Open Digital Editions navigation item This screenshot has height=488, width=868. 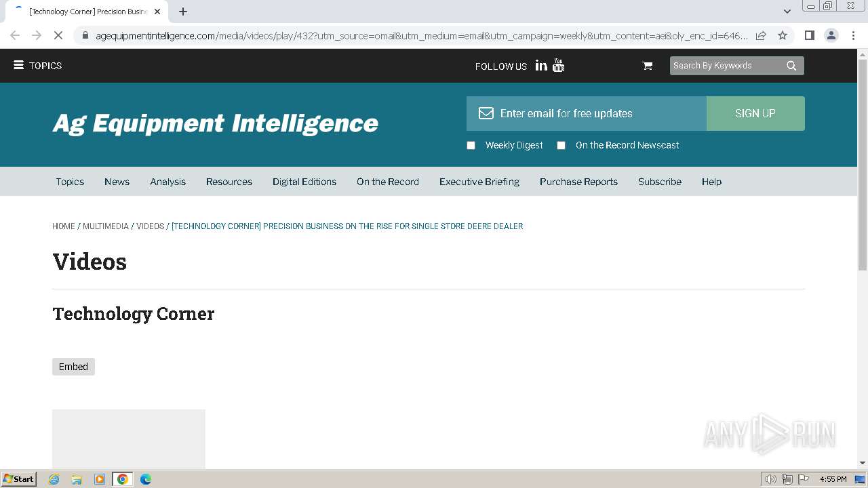[304, 182]
